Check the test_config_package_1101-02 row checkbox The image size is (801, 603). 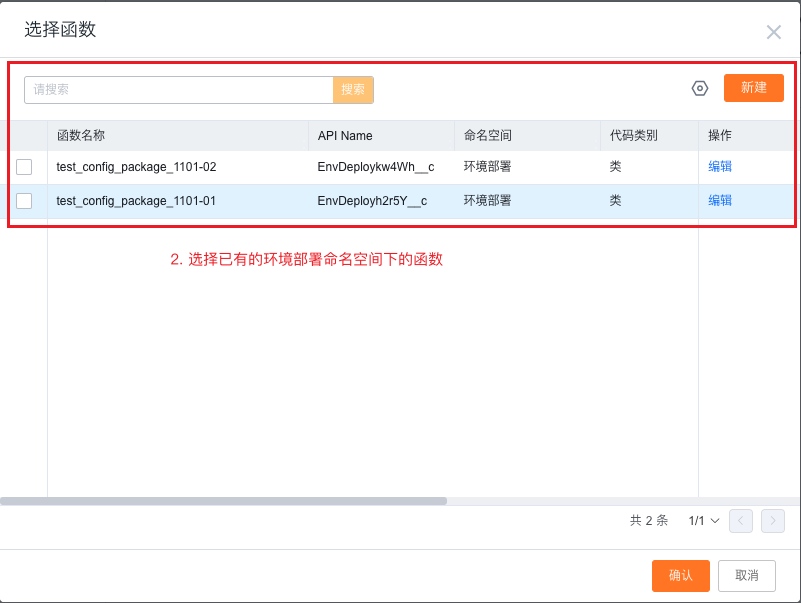pos(24,167)
